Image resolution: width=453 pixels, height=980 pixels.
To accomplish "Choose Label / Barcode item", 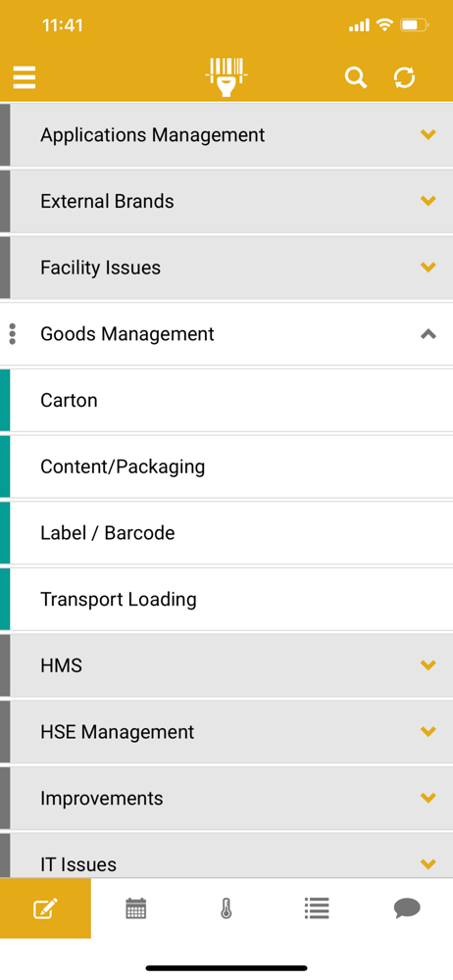I will [226, 532].
